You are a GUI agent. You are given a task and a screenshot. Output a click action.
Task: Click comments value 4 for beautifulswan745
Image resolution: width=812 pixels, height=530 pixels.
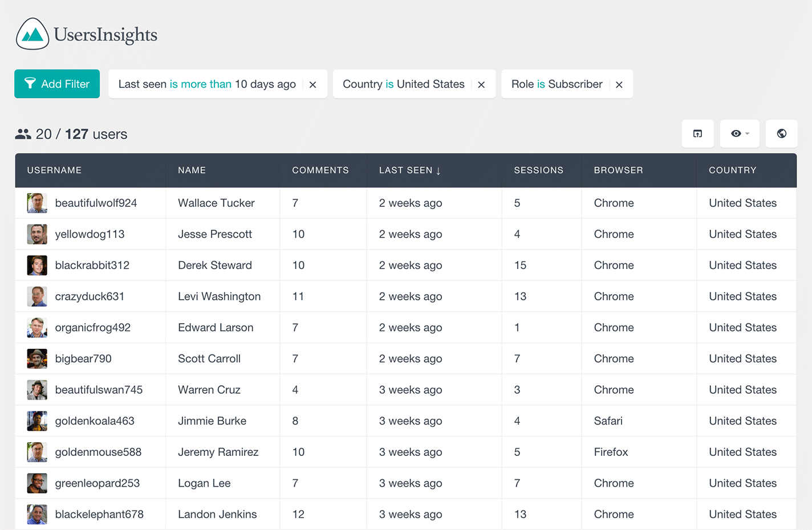tap(295, 390)
